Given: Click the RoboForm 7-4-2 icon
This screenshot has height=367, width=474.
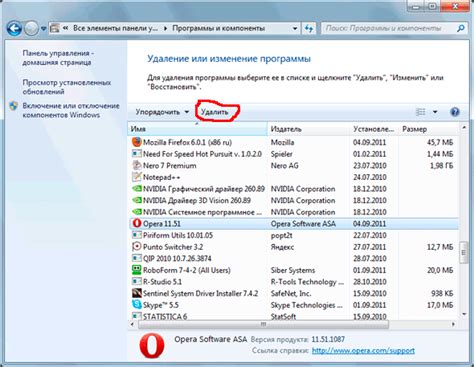Looking at the screenshot, I should click(137, 270).
